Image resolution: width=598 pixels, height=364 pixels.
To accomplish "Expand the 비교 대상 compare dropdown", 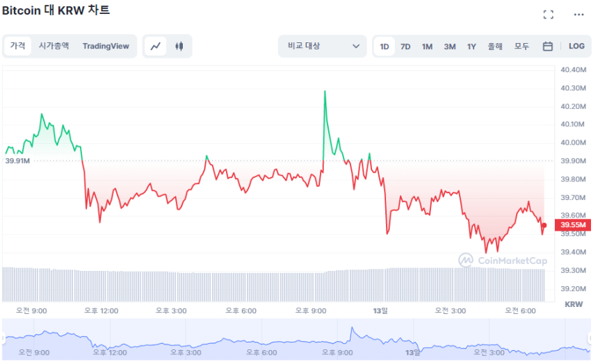I will coord(322,47).
